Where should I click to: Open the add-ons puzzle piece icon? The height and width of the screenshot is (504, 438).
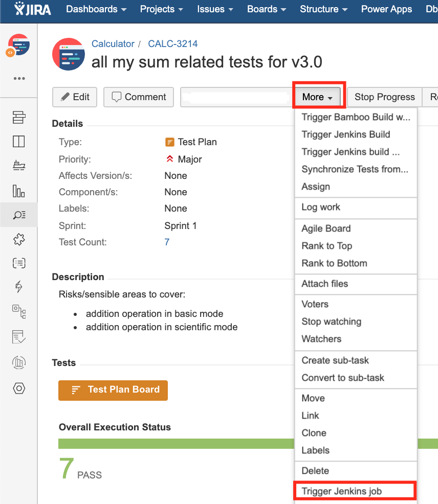coord(19,239)
